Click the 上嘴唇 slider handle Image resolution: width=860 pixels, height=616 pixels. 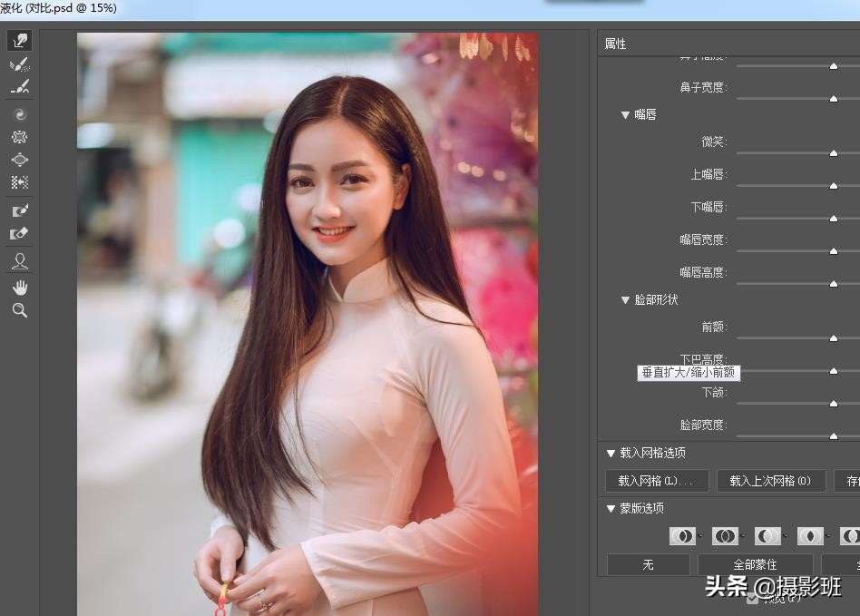(x=834, y=186)
